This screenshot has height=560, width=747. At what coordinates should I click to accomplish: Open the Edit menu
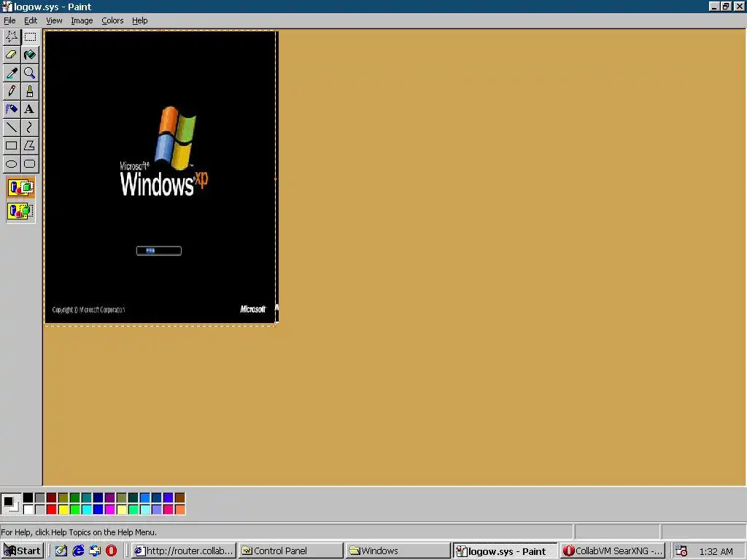(x=31, y=20)
